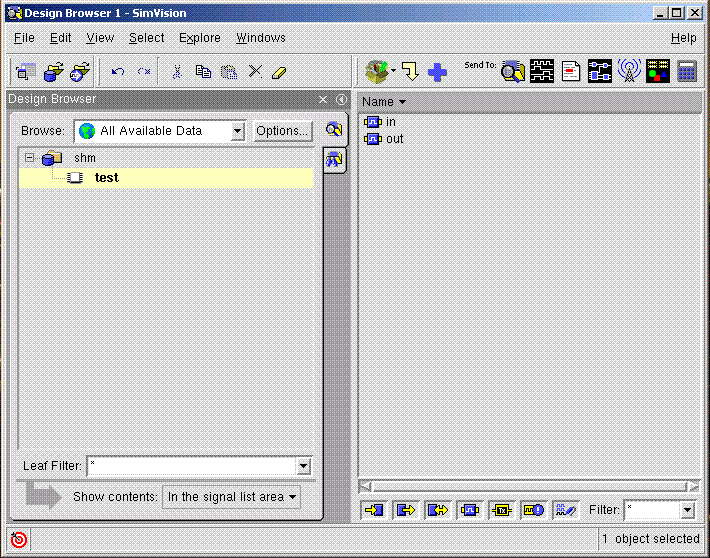Send to the antenna tower icon
Screen dimensions: 710x558
[629, 71]
